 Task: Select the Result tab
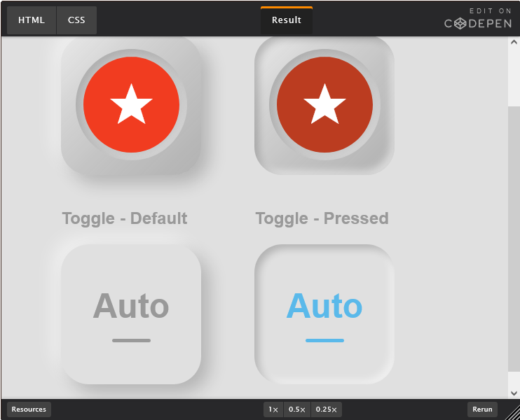click(x=287, y=20)
